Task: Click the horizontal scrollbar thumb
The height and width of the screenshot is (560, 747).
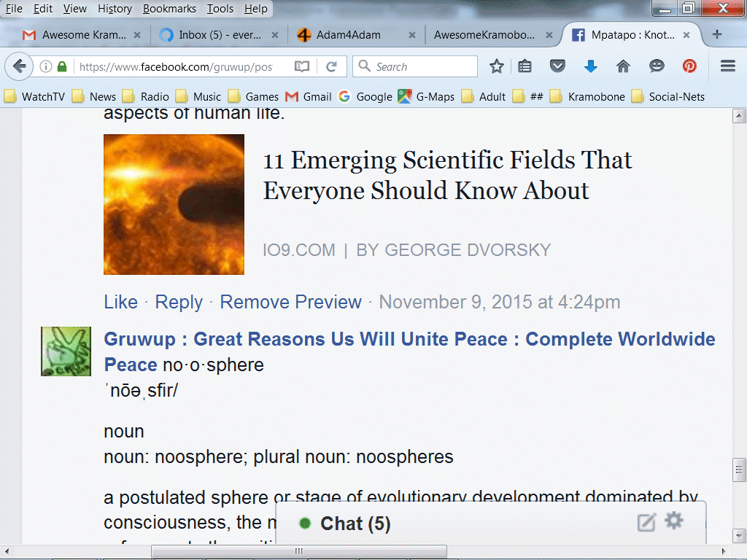Action: 299,551
